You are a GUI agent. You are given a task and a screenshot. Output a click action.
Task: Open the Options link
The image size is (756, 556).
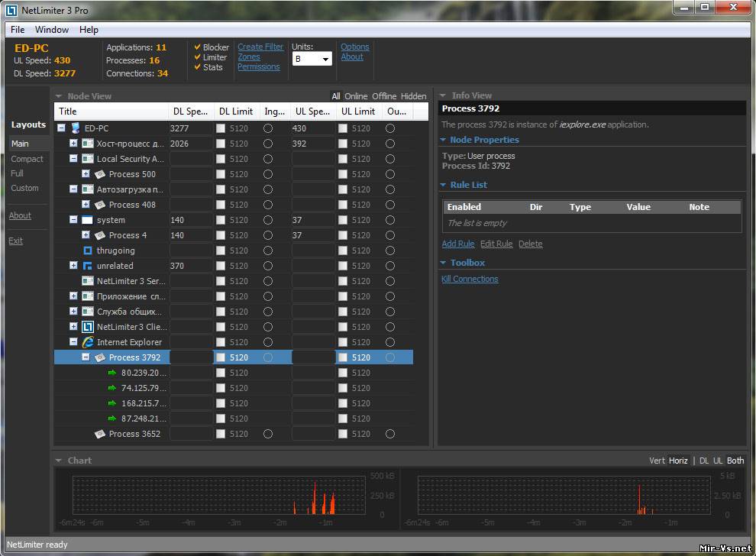tap(355, 47)
